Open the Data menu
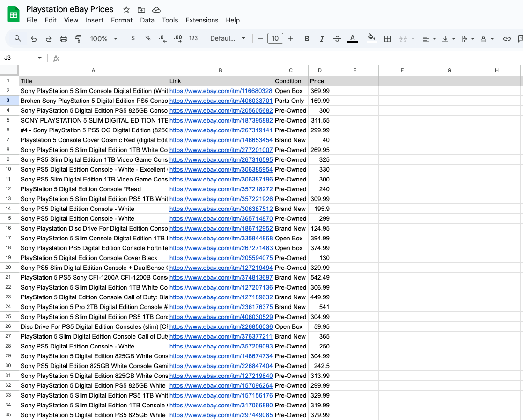Viewport: 523px width, 420px height. [x=147, y=20]
